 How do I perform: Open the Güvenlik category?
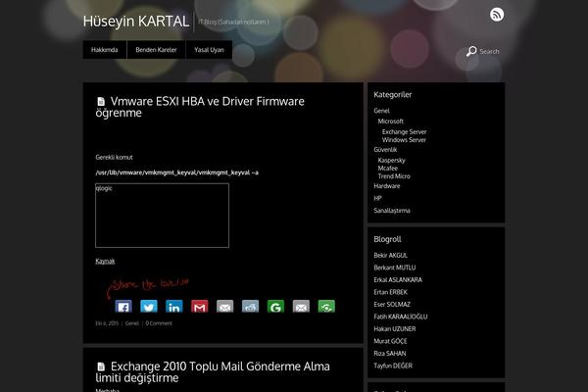point(385,149)
